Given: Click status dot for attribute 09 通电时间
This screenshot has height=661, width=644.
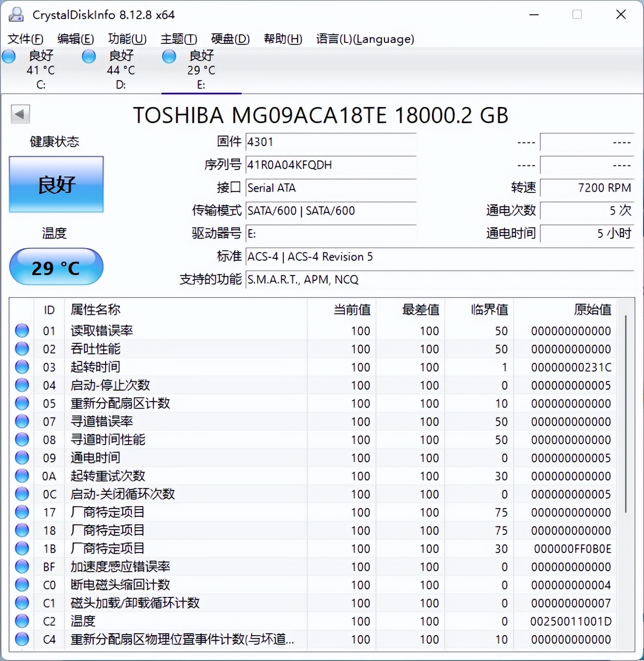Looking at the screenshot, I should point(22,458).
